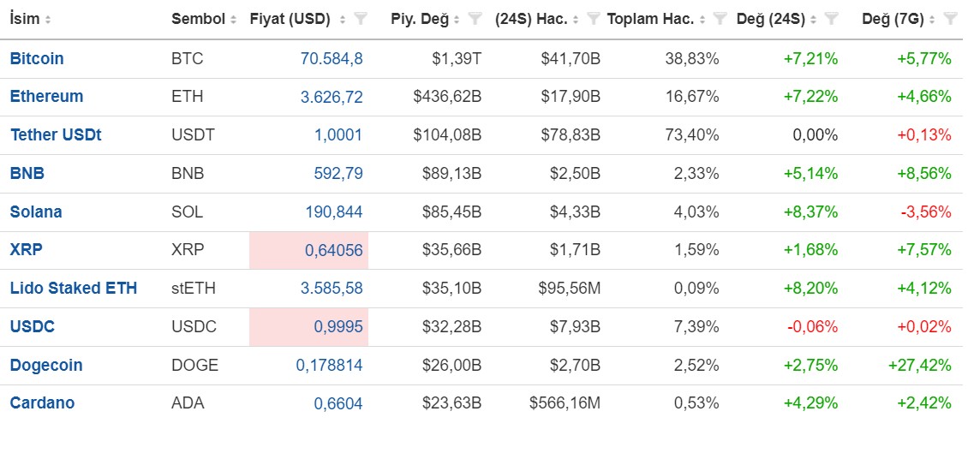Click Tether 24h volume $78,83B
This screenshot has width=980, height=453.
tap(570, 135)
